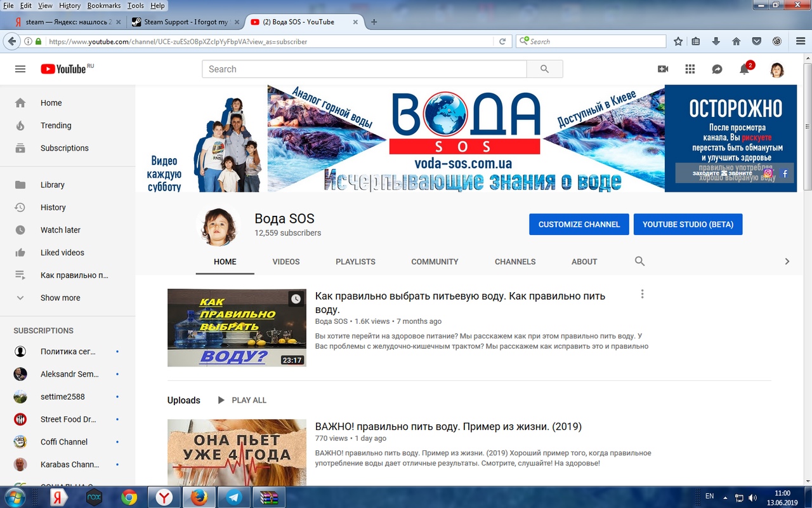Screen dimensions: 812x508
Task: Show site information icon in address bar
Action: tap(28, 41)
